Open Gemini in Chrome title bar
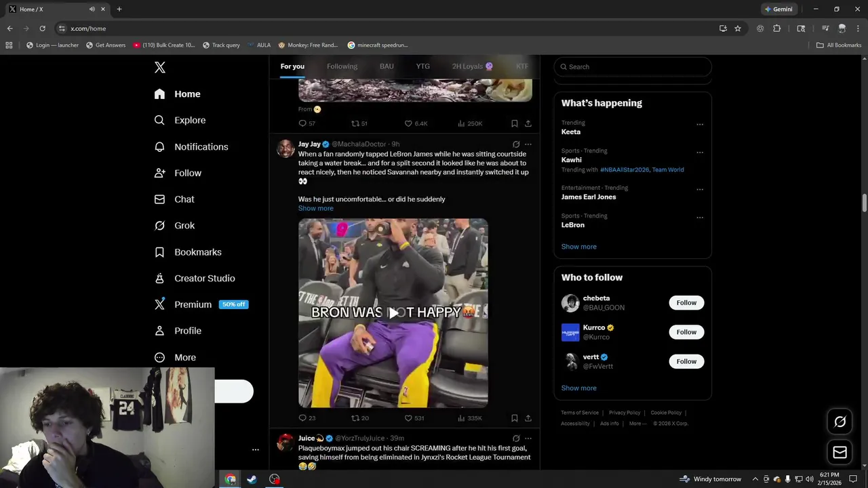Image resolution: width=868 pixels, height=488 pixels. point(778,9)
